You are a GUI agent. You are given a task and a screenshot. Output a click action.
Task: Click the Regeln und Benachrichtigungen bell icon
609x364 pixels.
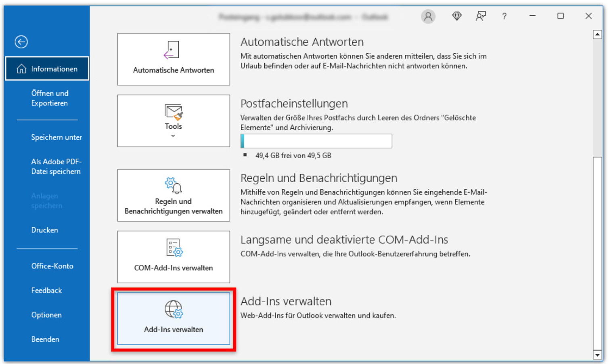(174, 186)
